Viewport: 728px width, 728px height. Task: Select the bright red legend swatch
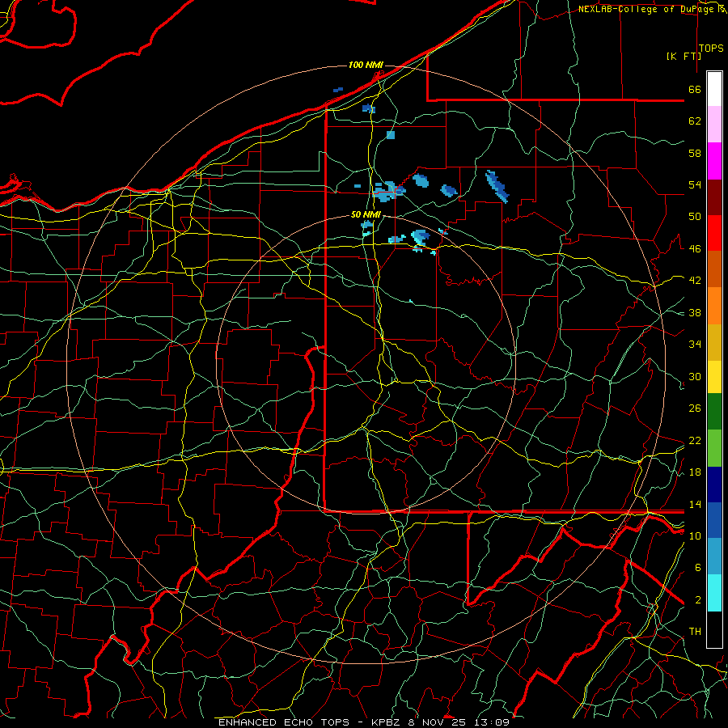[714, 233]
